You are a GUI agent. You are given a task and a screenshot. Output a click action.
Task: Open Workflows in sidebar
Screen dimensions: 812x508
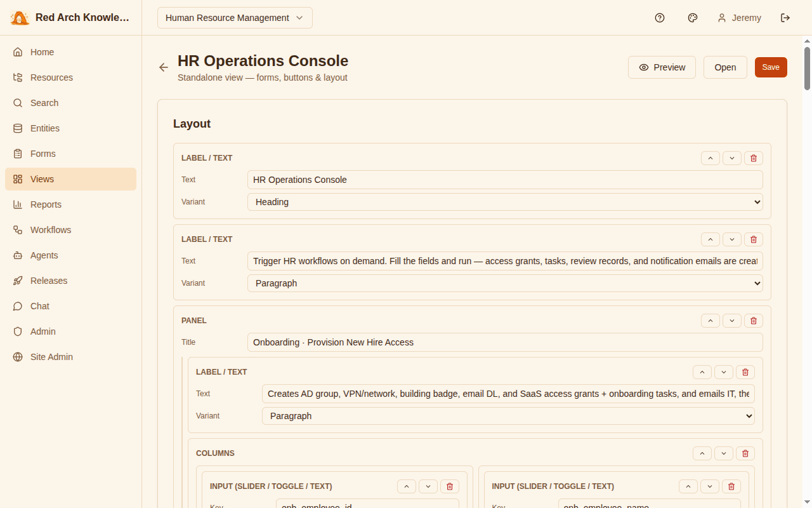coord(70,230)
